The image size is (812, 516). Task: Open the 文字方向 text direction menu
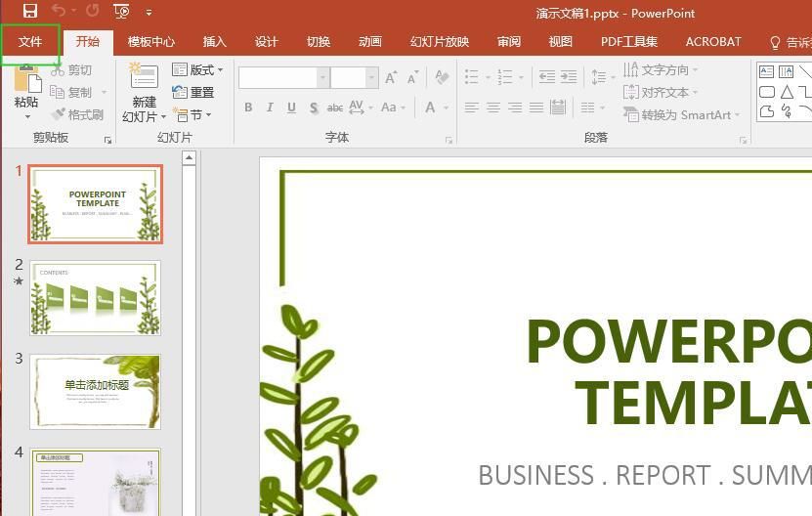pyautogui.click(x=661, y=69)
